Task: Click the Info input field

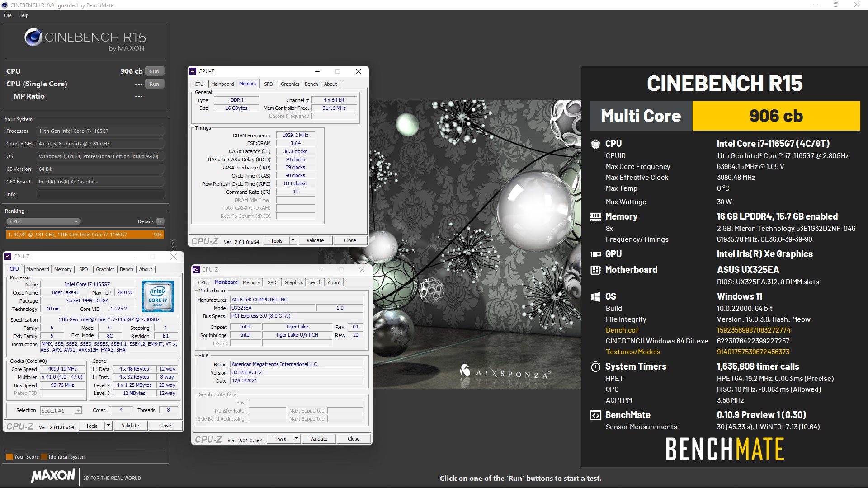Action: (100, 194)
